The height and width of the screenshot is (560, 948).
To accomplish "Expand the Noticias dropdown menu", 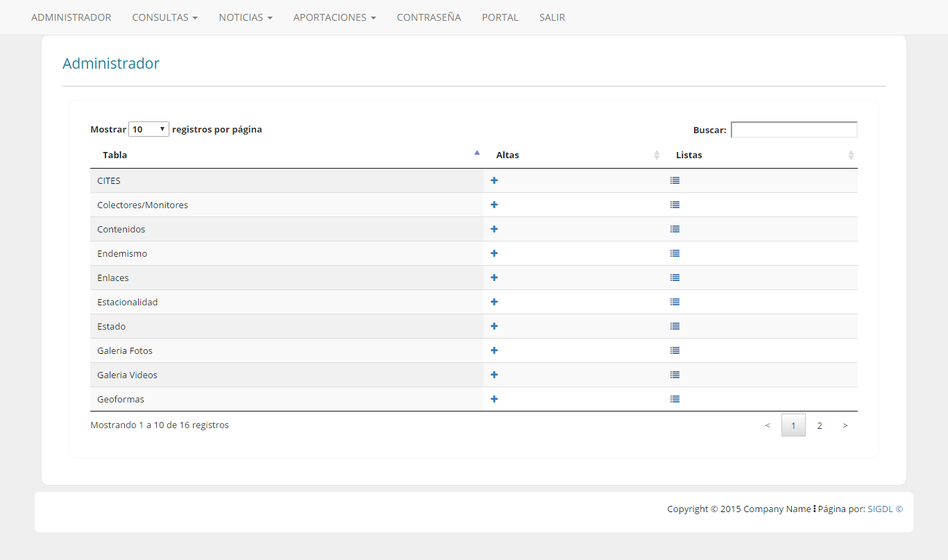I will point(245,17).
